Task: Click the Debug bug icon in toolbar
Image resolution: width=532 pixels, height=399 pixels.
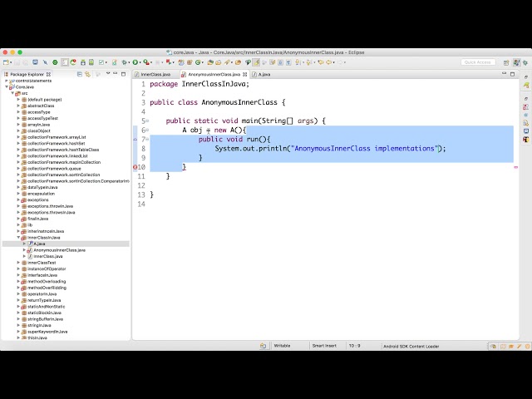Action: pos(124,62)
